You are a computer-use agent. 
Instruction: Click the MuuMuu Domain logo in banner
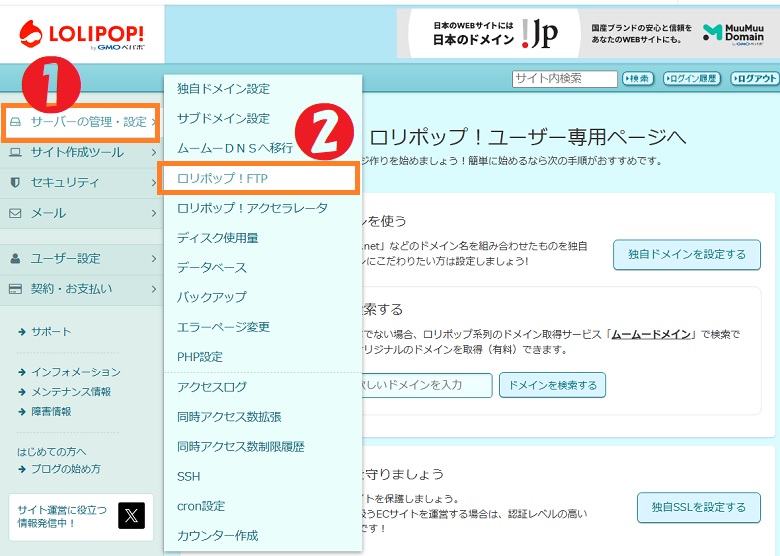[x=733, y=34]
